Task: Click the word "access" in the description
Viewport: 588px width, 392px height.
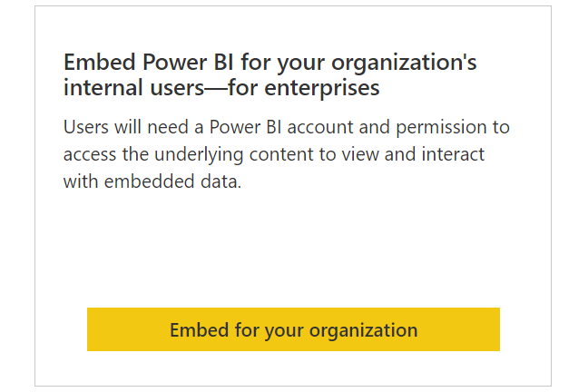Action: point(90,153)
